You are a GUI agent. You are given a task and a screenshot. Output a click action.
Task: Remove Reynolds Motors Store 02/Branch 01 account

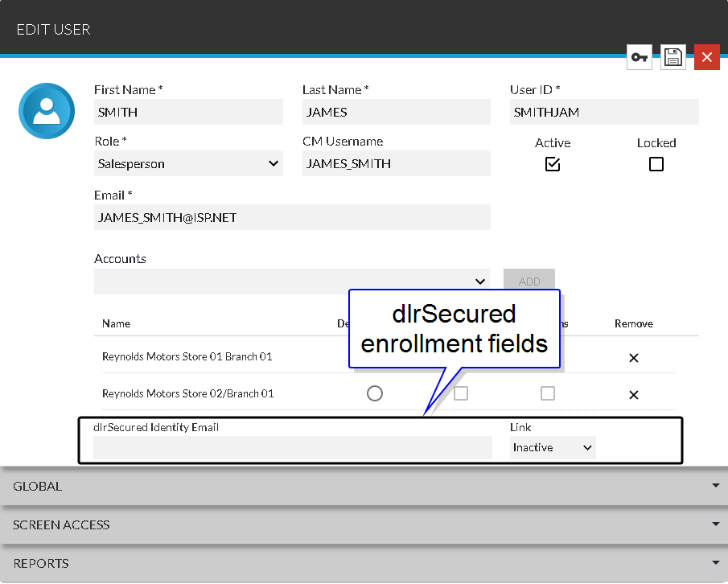click(x=633, y=394)
